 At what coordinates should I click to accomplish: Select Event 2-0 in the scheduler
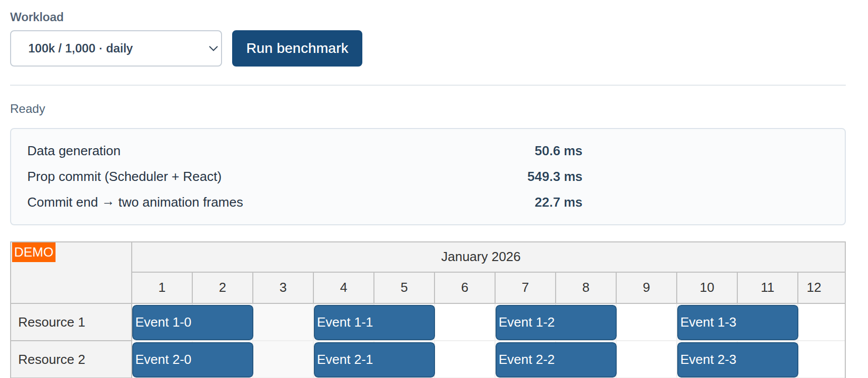click(x=193, y=360)
